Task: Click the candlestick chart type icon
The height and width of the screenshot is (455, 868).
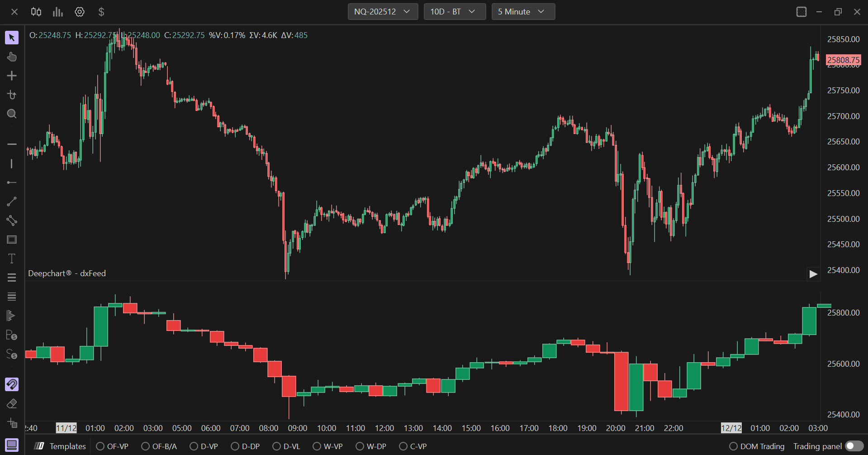Action: tap(36, 12)
